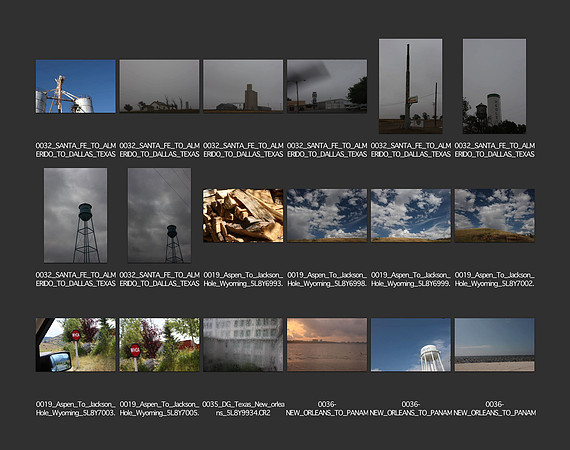The height and width of the screenshot is (450, 570).
Task: Open the orange sunset beach thumbnail
Action: (x=327, y=345)
